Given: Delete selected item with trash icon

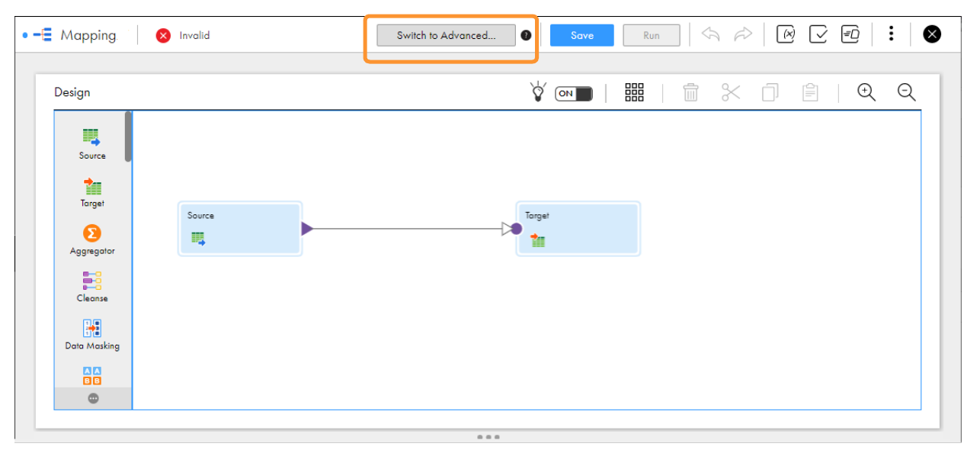Looking at the screenshot, I should [690, 92].
